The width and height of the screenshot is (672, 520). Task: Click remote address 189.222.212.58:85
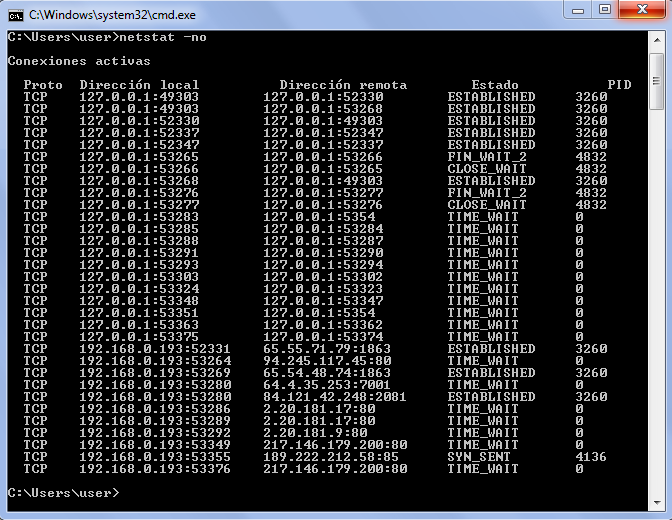(x=331, y=457)
